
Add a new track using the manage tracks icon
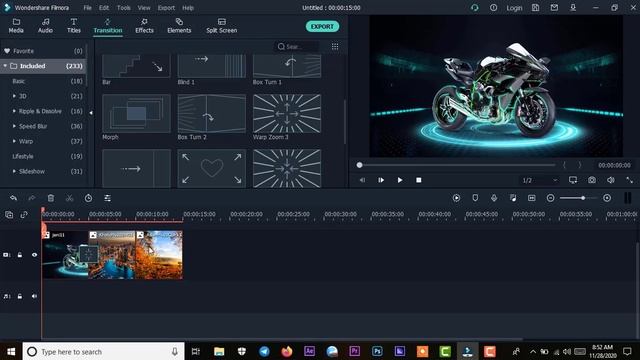coord(9,215)
